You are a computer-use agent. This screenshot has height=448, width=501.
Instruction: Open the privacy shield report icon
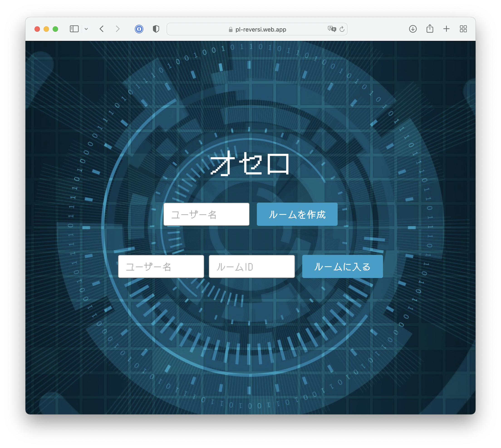tap(156, 29)
